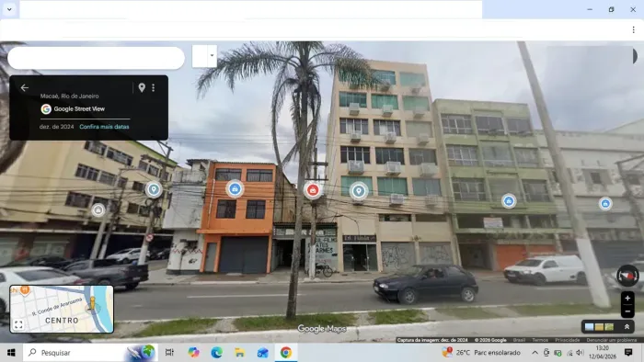Click the 'Macaé, Rio de Janeiro' location text
This screenshot has height=362, width=644.
point(69,96)
